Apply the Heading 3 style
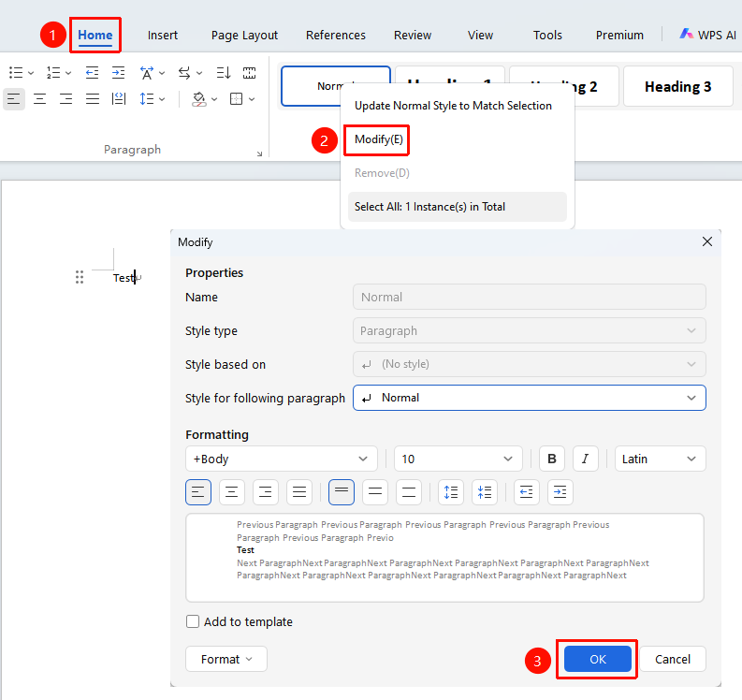Viewport: 742px width, 700px height. pos(678,86)
